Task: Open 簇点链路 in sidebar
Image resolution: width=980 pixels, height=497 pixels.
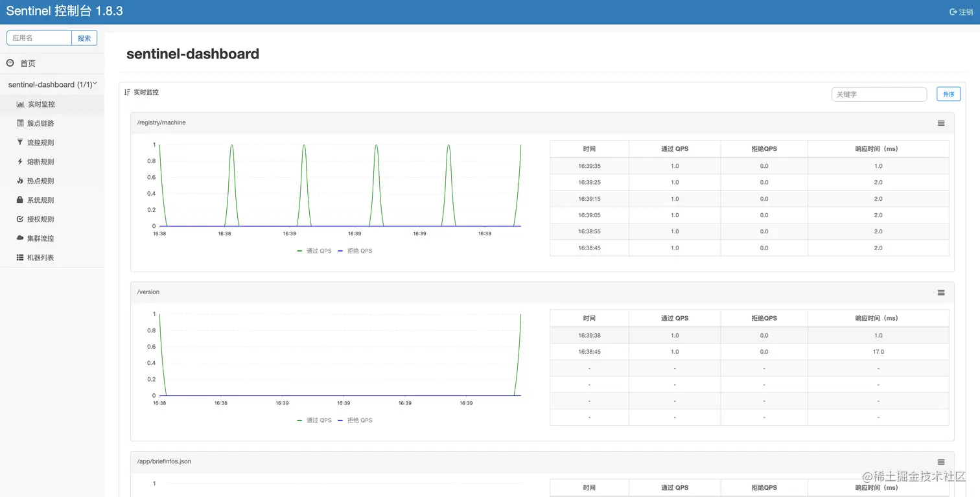Action: 52,123
